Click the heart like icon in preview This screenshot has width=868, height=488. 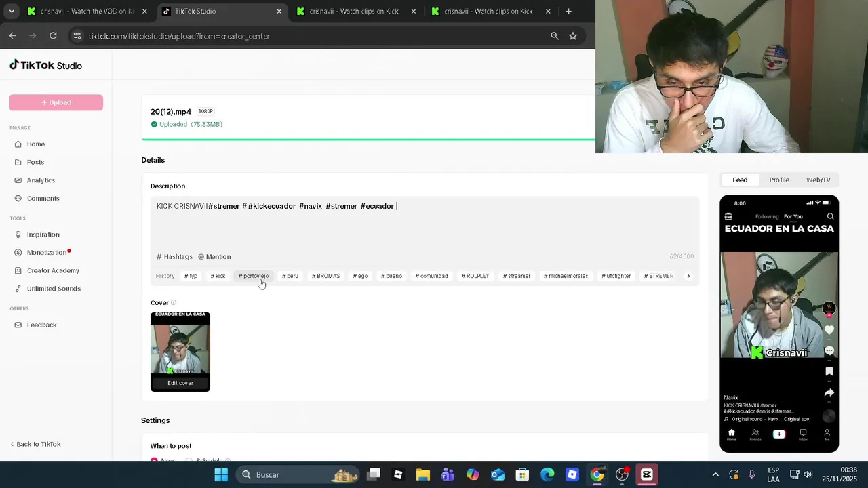pyautogui.click(x=829, y=329)
